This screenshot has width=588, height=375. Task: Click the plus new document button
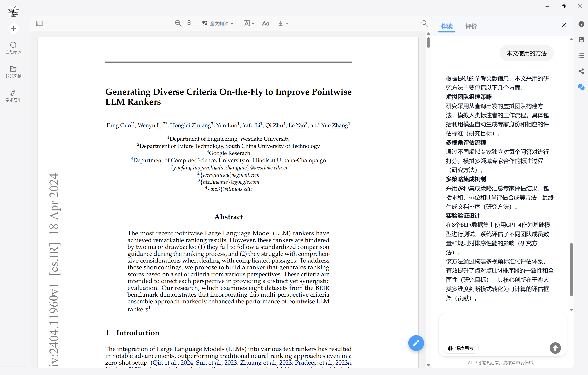pyautogui.click(x=13, y=29)
